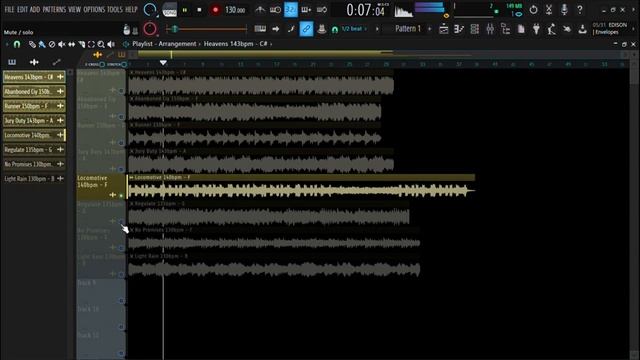Click the one-click audio recording microphone icon
Viewport: 640px width, 360px height.
(x=564, y=9)
